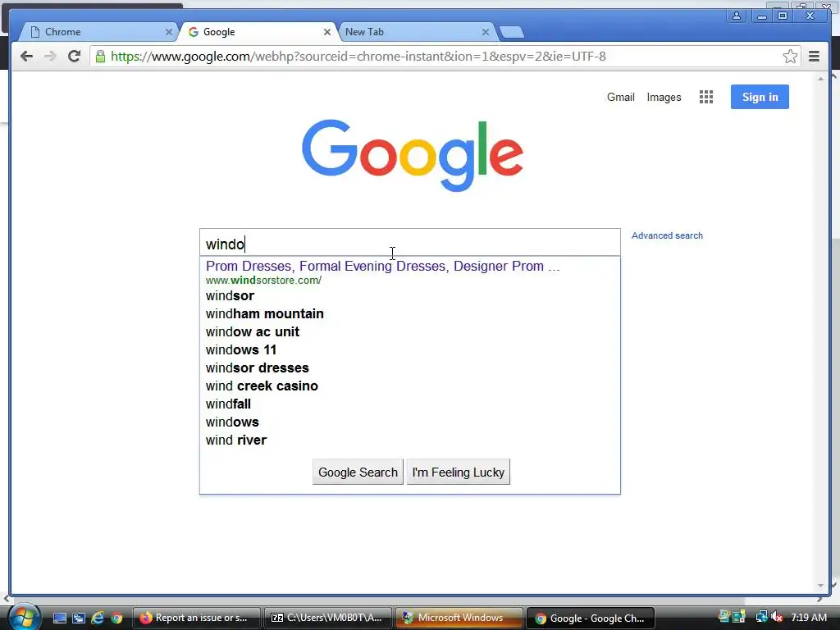Choose the 'windfall' suggestion
This screenshot has width=840, height=630.
(410, 404)
